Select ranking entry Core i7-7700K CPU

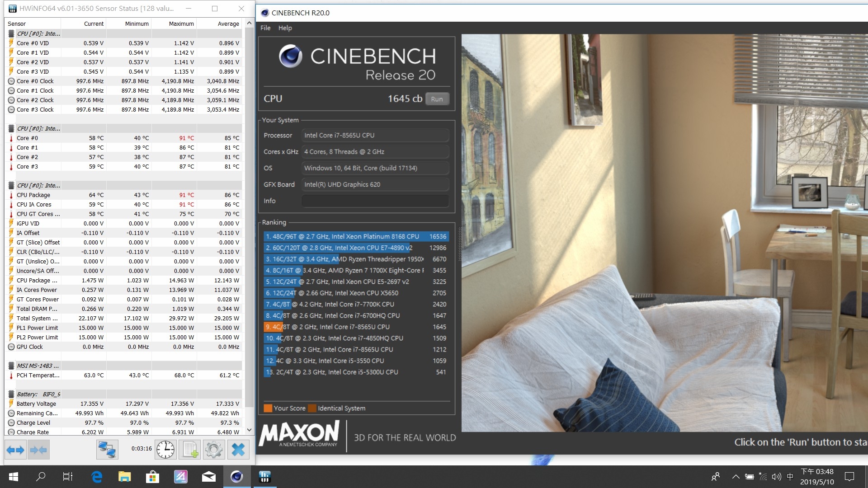pos(356,304)
